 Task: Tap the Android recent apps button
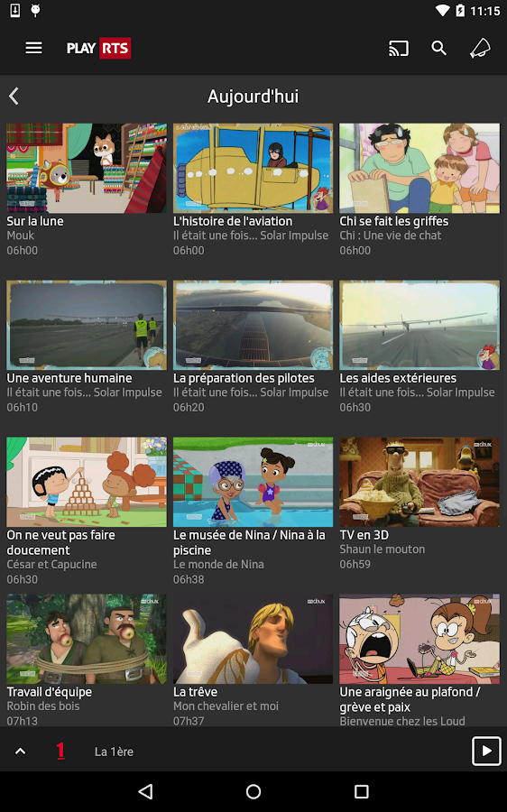[362, 791]
